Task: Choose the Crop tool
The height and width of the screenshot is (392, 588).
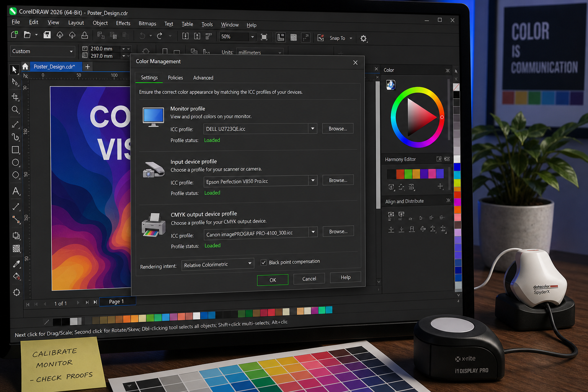Action: pos(15,97)
